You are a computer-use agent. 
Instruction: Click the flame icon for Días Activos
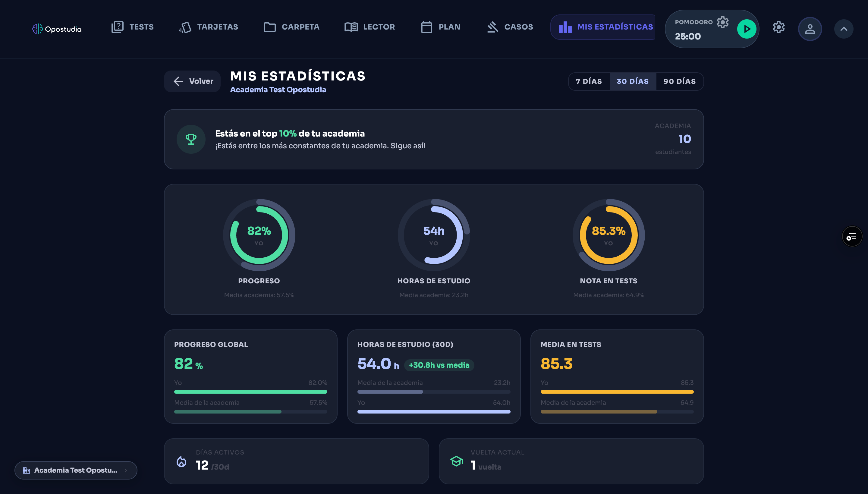click(181, 461)
